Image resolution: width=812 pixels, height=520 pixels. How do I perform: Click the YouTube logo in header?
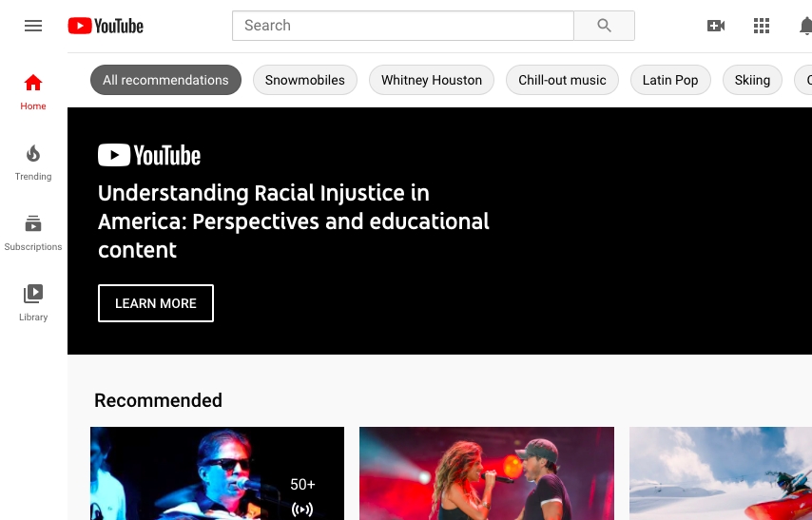(x=106, y=26)
